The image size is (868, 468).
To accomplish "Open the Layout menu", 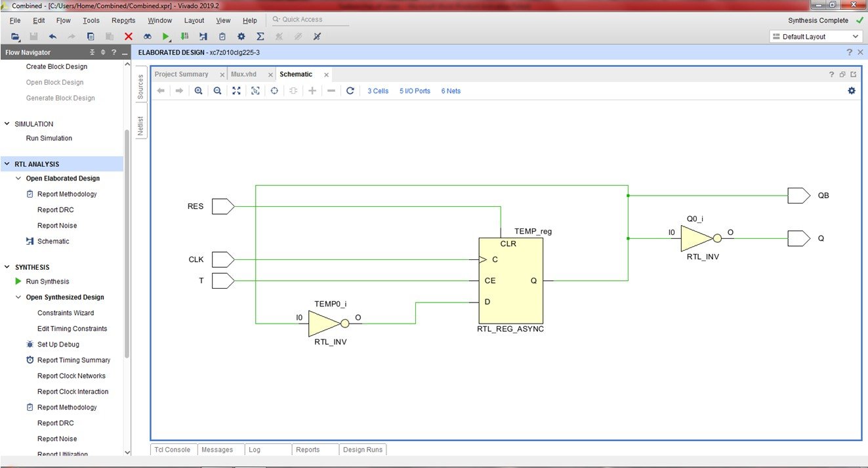I will (194, 20).
